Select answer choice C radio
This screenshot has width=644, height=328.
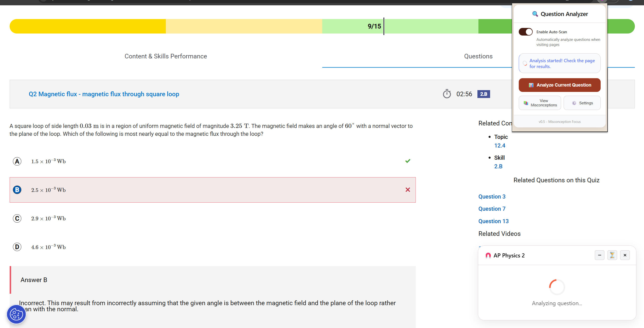click(x=17, y=218)
